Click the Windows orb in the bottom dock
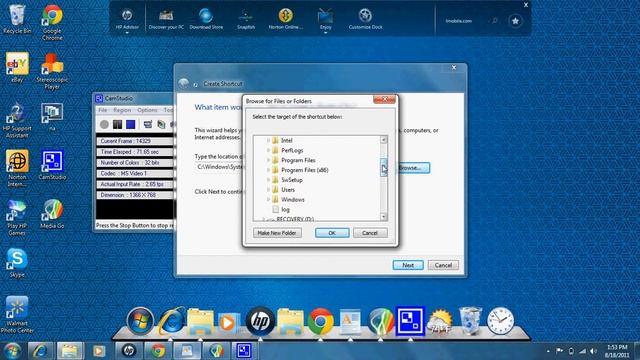The height and width of the screenshot is (360, 640). 140,321
